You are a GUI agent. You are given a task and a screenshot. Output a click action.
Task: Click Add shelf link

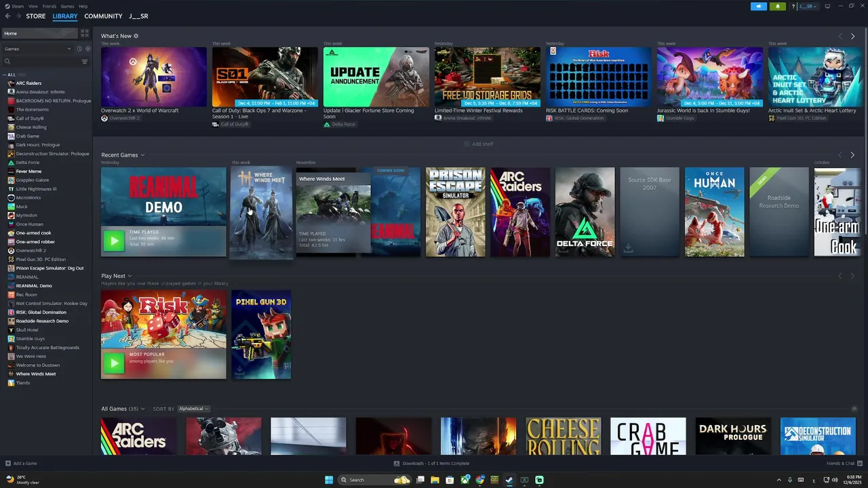478,144
